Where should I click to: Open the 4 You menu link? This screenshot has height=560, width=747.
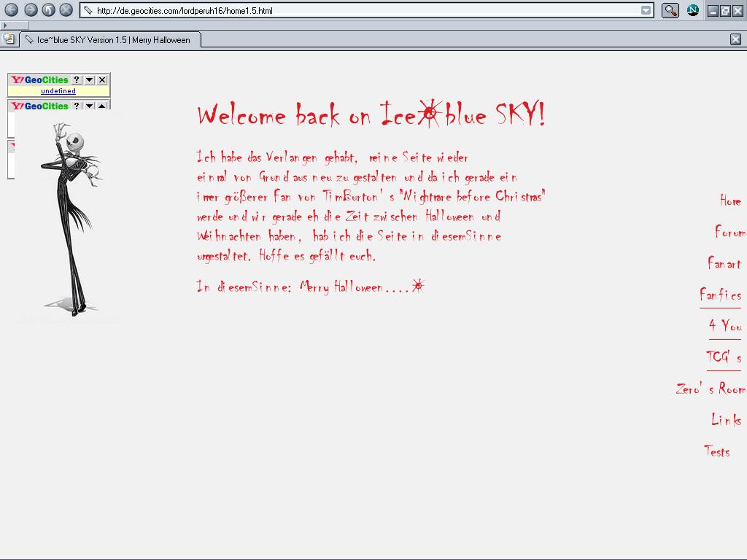[x=725, y=326]
